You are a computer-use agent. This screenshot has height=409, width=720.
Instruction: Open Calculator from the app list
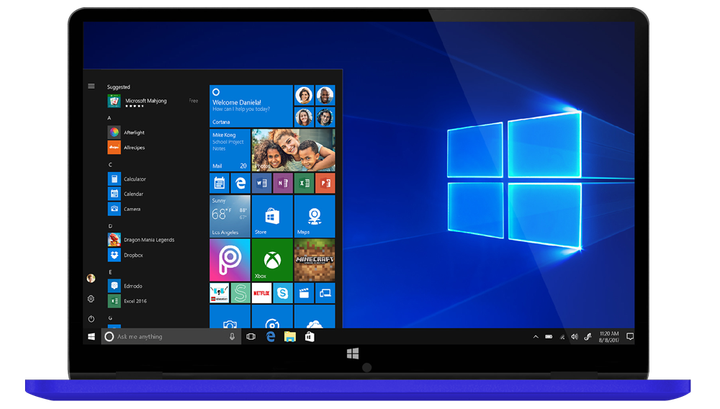click(x=127, y=179)
